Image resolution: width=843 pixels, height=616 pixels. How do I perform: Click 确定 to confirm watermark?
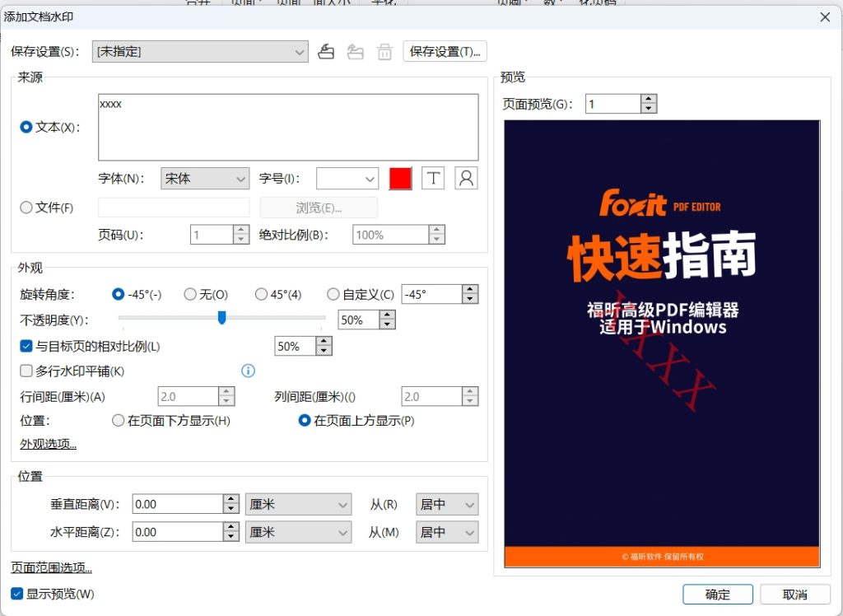(x=718, y=595)
